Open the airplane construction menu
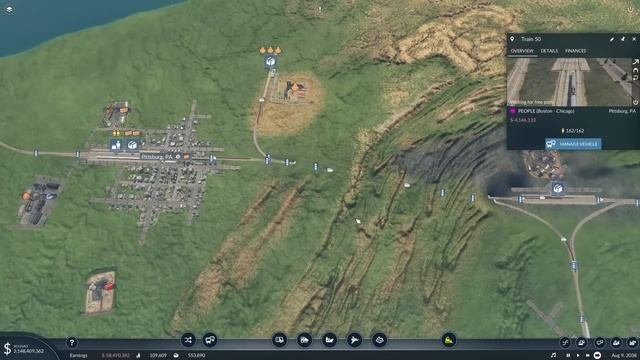Screen dimensions: 640x360 pyautogui.click(x=354, y=340)
